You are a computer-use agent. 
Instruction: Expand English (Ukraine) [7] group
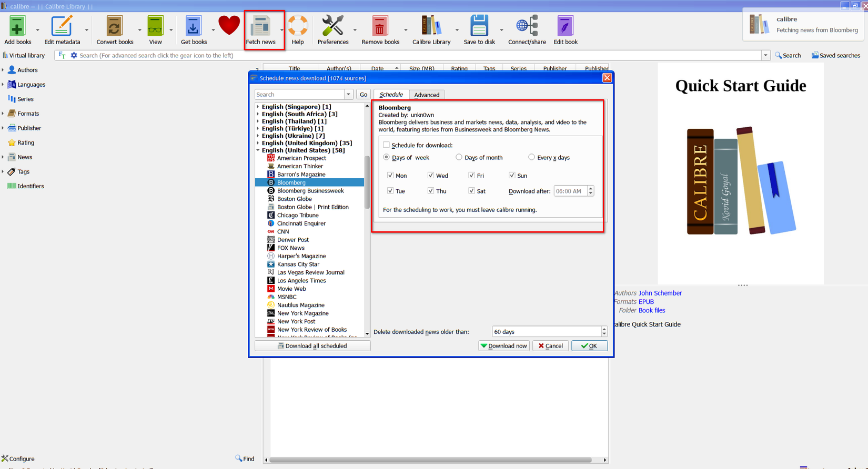click(x=258, y=136)
